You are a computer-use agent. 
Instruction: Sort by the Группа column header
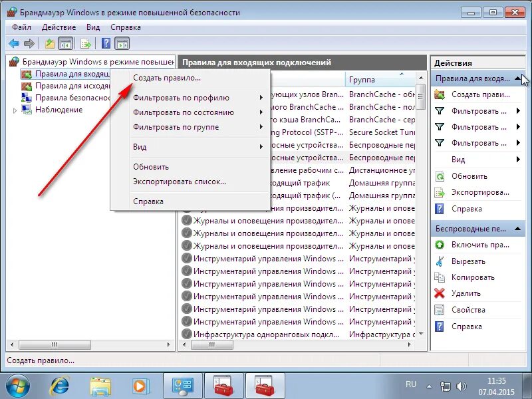[380, 80]
